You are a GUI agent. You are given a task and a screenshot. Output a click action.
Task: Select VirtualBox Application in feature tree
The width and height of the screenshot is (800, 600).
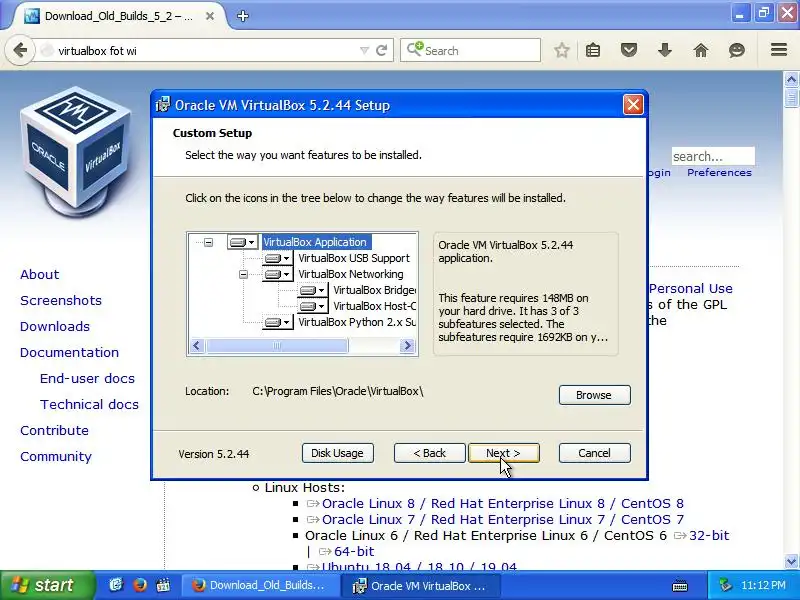pos(315,242)
